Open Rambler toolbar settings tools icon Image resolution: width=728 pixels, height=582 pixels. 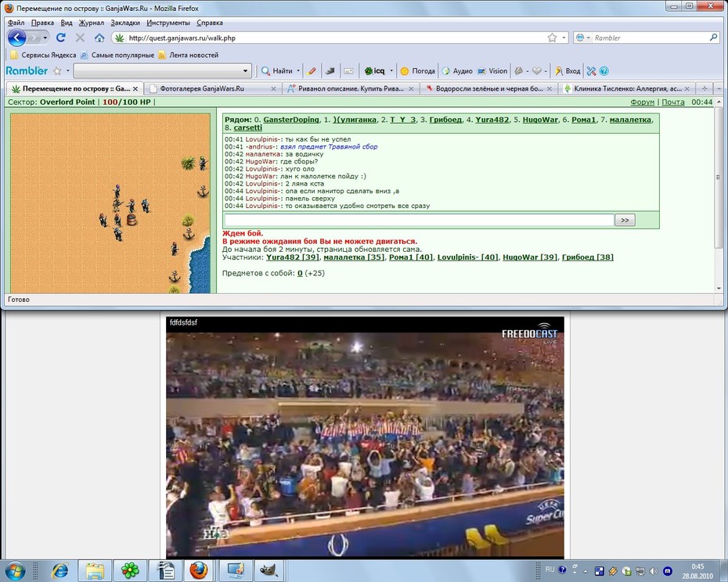point(591,71)
